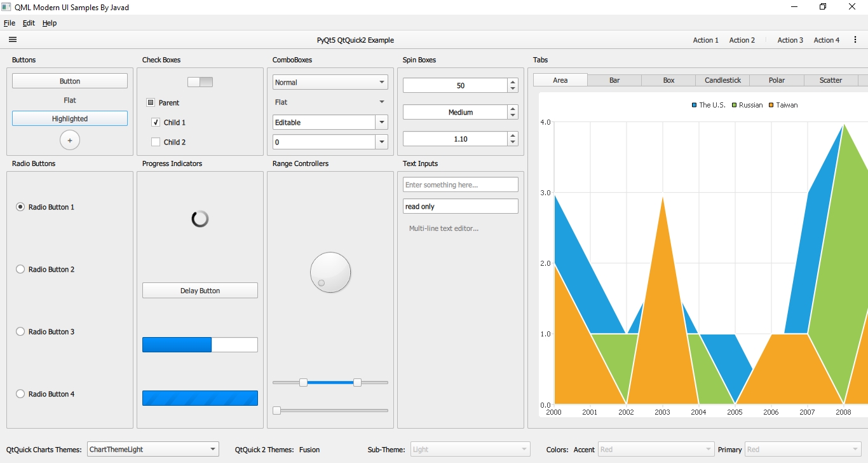Screen dimensions: 868x463
Task: Click the half-filled progress bar
Action: click(200, 345)
